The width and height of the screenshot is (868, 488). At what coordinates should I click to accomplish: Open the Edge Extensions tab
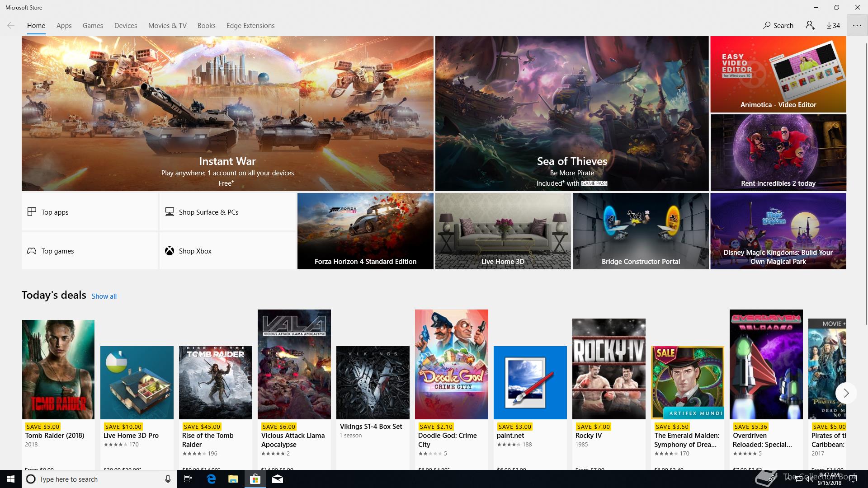pos(250,25)
